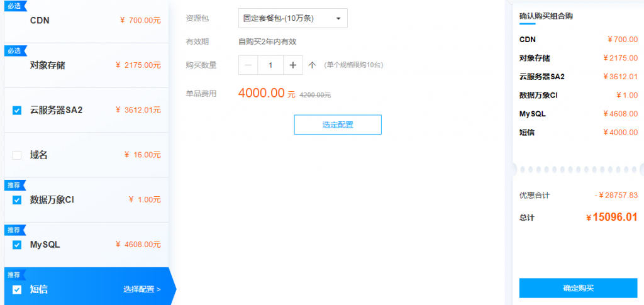Click the 资源包 dropdown arrow
Image resolution: width=644 pixels, height=305 pixels.
[x=338, y=18]
